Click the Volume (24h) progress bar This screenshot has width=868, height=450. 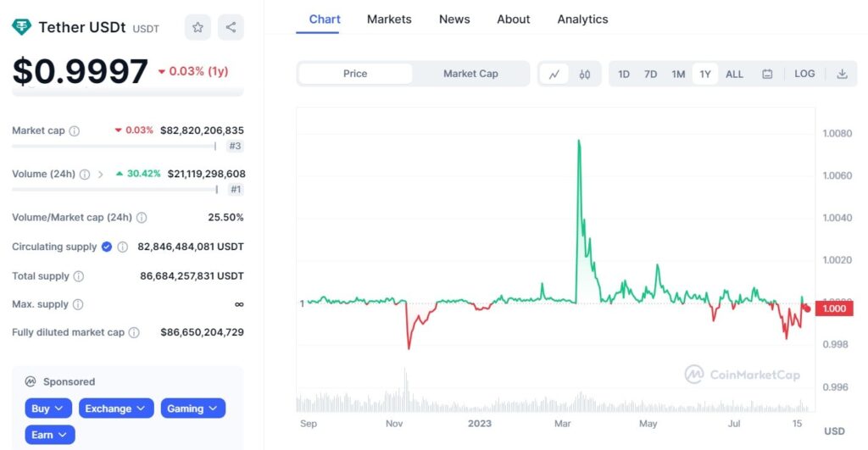[x=114, y=189]
